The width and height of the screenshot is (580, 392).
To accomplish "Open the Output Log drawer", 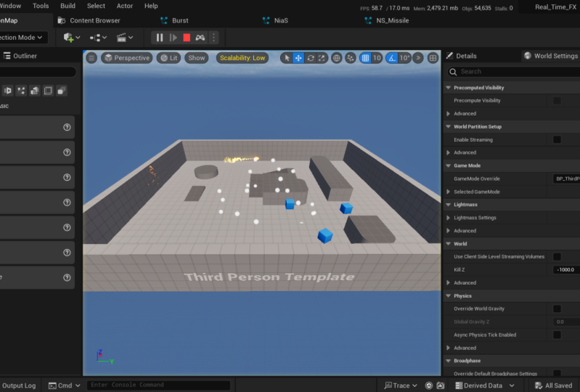I will tap(18, 385).
